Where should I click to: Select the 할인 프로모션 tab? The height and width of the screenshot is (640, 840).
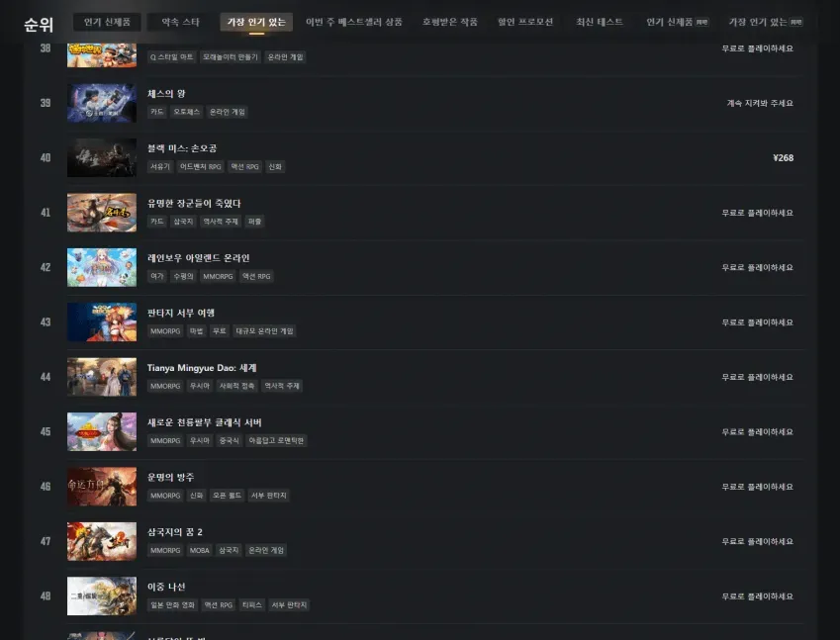[525, 22]
